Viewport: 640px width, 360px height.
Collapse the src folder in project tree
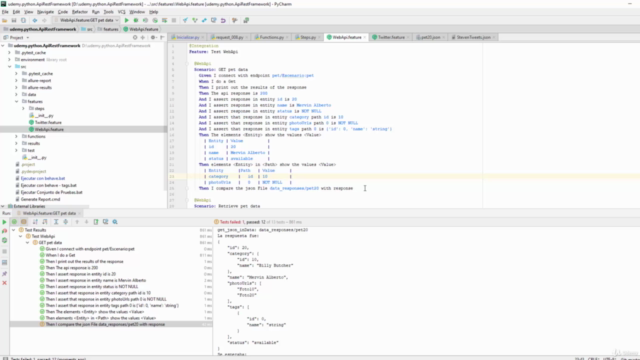[9, 67]
